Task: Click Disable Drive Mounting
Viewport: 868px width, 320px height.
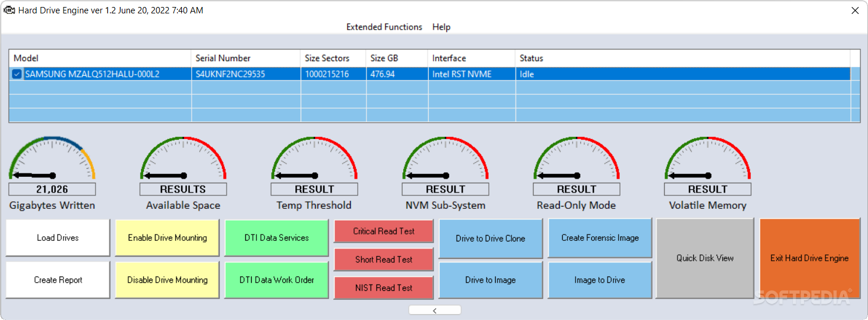Action: click(167, 280)
